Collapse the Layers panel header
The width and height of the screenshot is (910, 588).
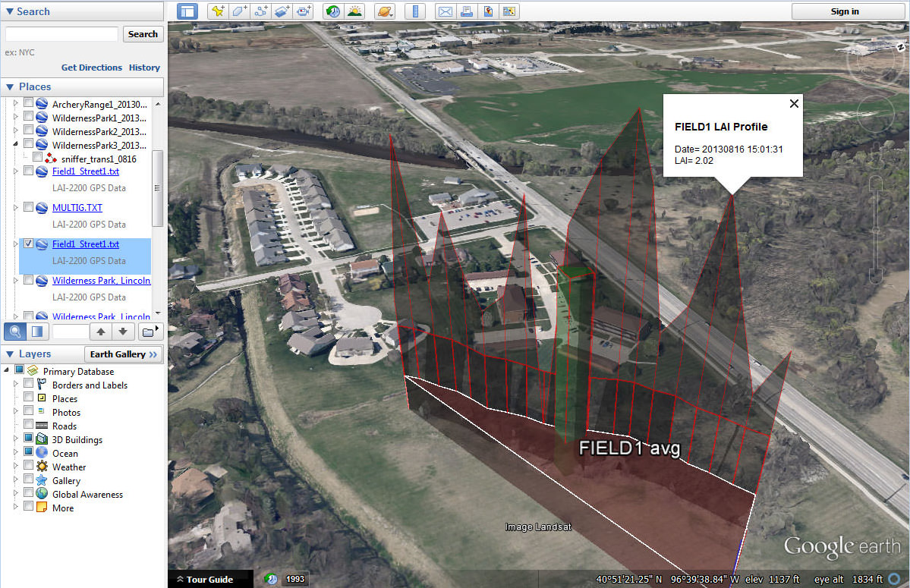pyautogui.click(x=9, y=354)
